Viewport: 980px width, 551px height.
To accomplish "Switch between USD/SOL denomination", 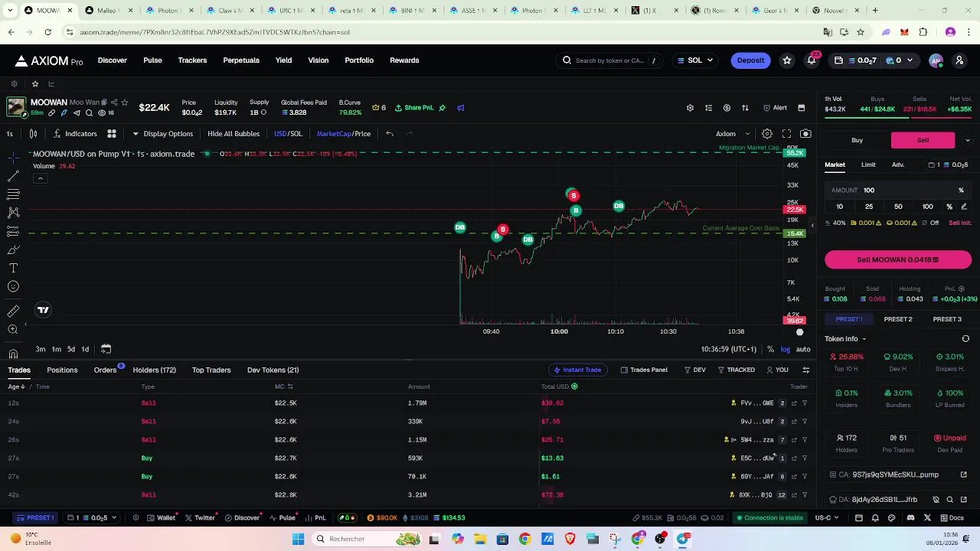I will [x=288, y=134].
